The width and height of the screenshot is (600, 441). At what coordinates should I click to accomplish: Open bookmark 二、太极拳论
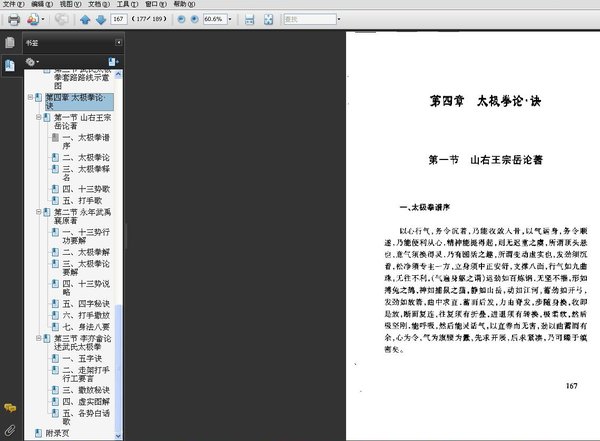(86, 157)
